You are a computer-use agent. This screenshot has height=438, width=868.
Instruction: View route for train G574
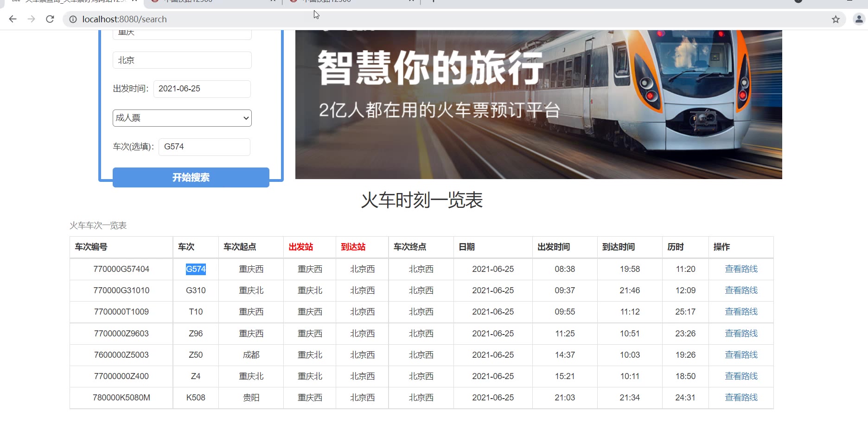741,269
